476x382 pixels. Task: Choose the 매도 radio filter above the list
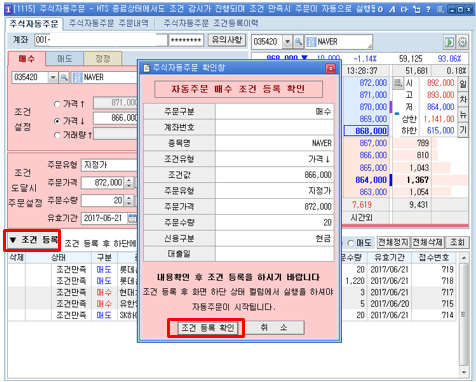350,243
